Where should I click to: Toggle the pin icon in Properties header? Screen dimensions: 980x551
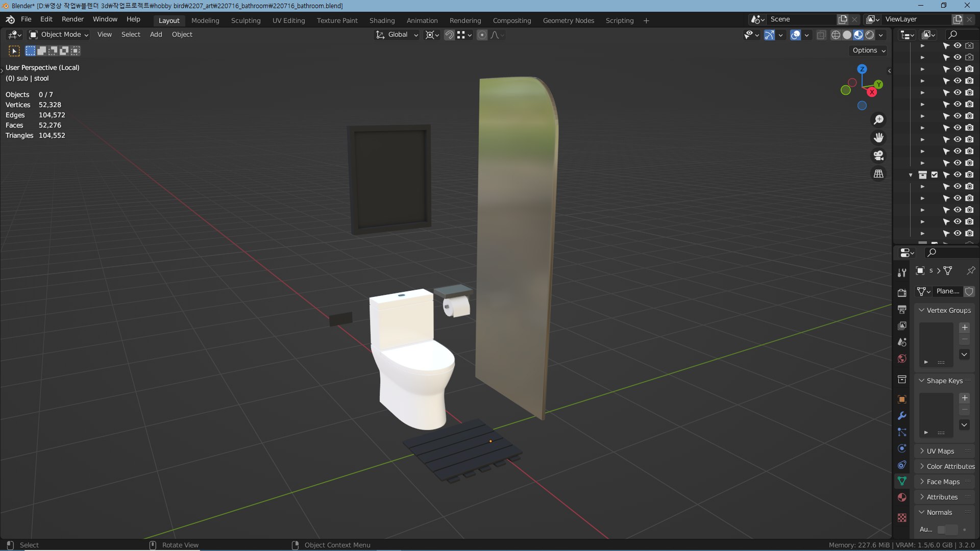coord(970,270)
